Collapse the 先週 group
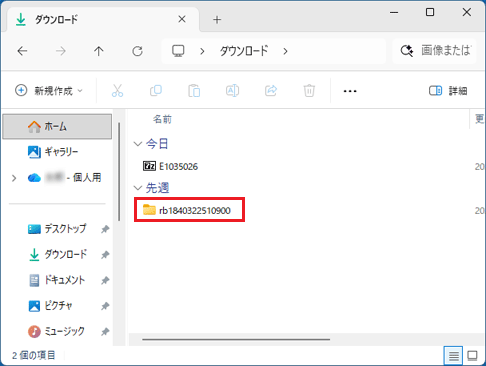This screenshot has width=486, height=366. point(138,188)
